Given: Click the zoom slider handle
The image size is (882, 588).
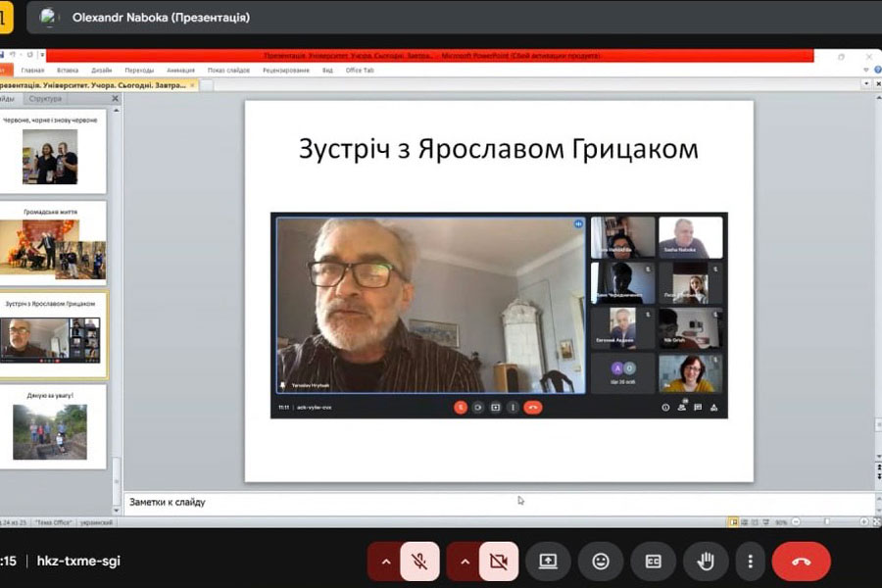Looking at the screenshot, I should point(827,522).
